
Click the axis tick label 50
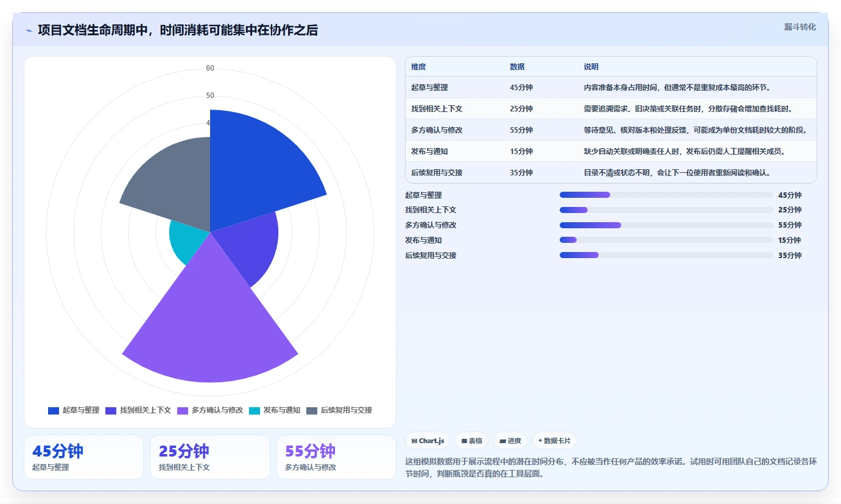pos(210,96)
